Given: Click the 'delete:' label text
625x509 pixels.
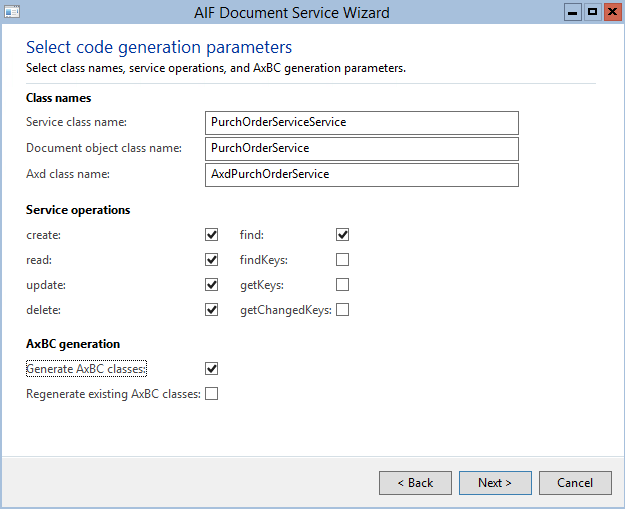Looking at the screenshot, I should point(43,310).
